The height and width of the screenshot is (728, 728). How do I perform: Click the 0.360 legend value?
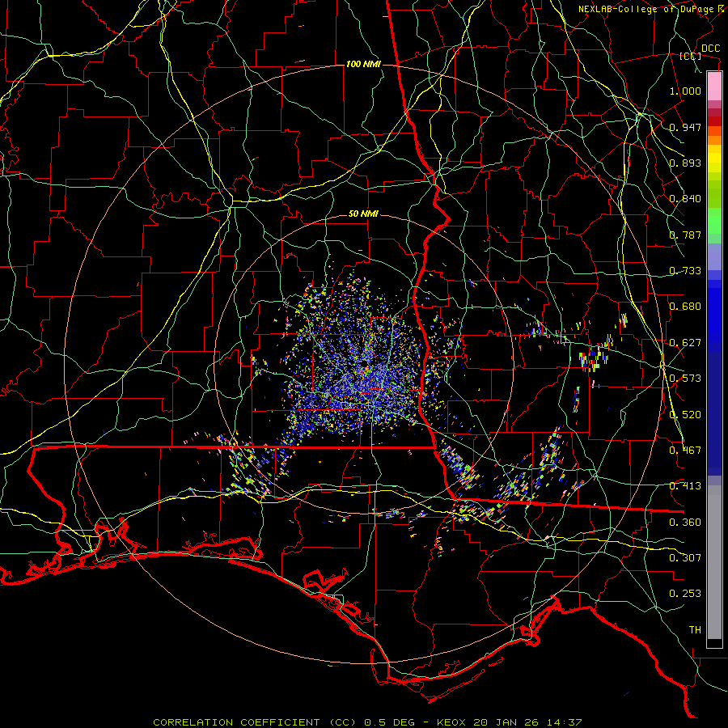(x=685, y=523)
